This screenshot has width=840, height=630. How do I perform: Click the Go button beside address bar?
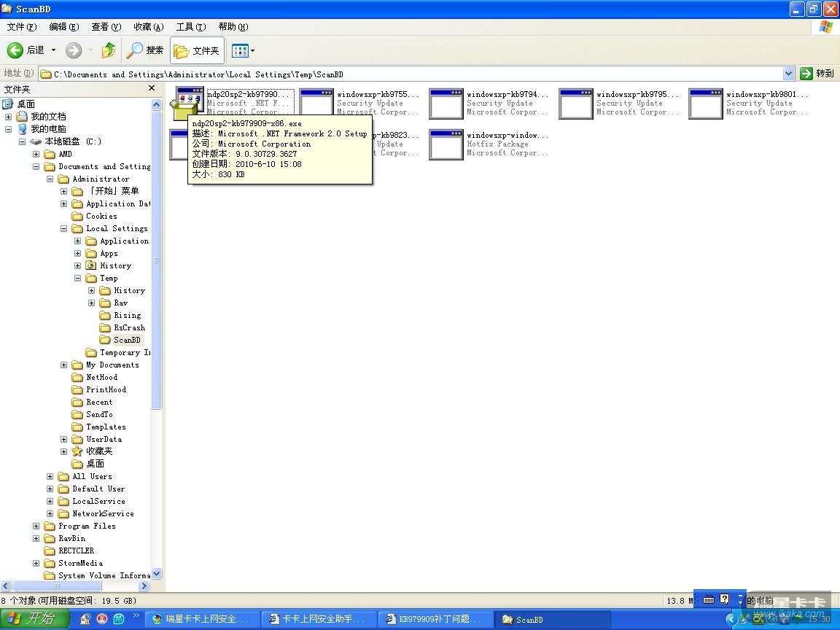point(817,74)
